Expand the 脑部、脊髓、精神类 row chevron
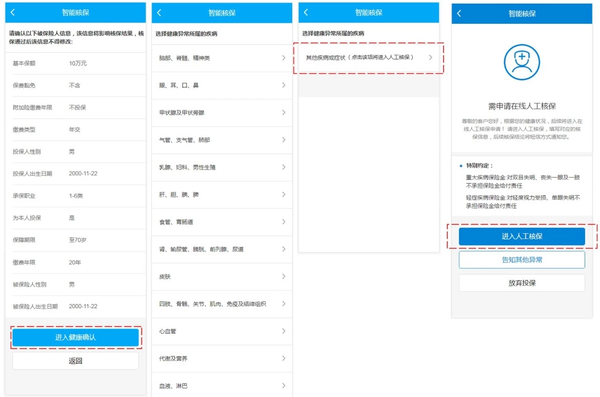 coord(284,58)
